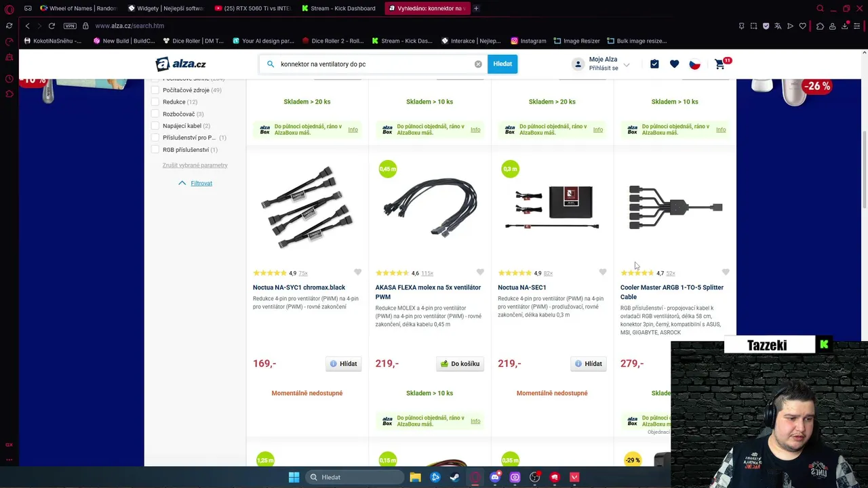
Task: Check the Redukce (12) filter
Action: pyautogui.click(x=155, y=102)
